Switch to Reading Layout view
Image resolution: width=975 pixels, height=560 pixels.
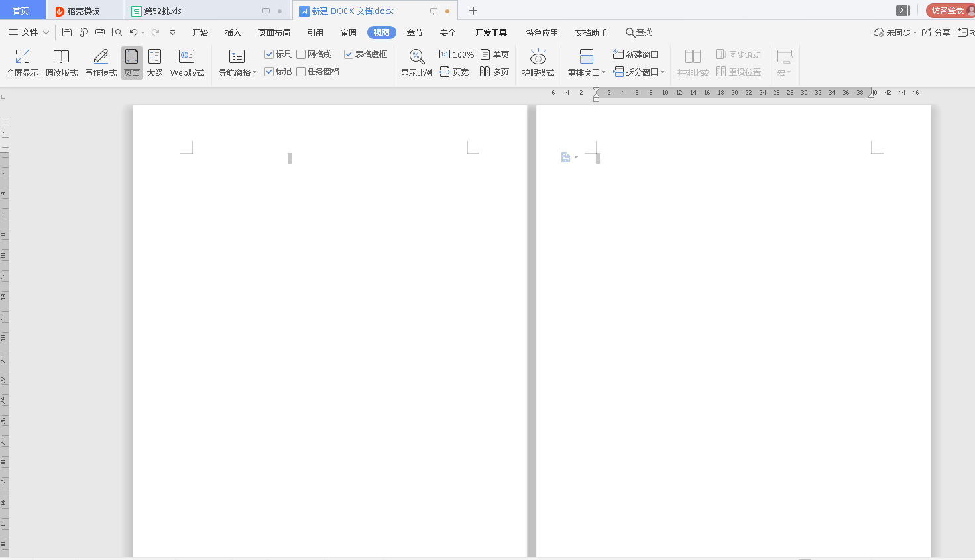(x=61, y=57)
